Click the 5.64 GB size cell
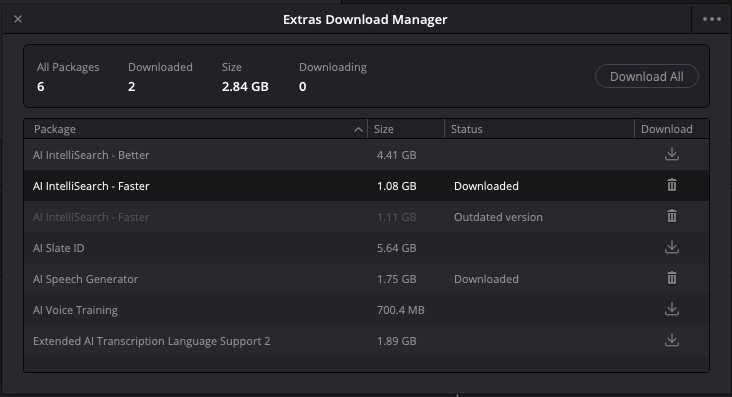Viewport: 732px width, 397px height. (x=396, y=248)
